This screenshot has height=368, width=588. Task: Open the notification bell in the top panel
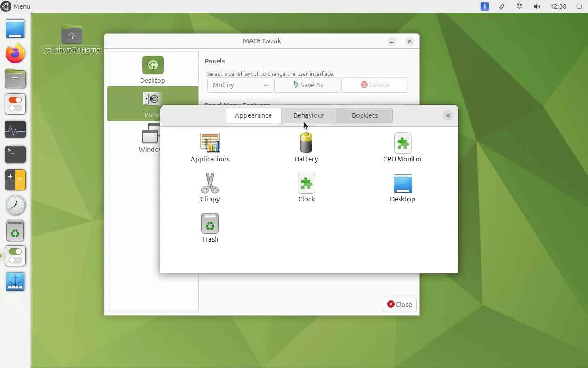pos(520,6)
